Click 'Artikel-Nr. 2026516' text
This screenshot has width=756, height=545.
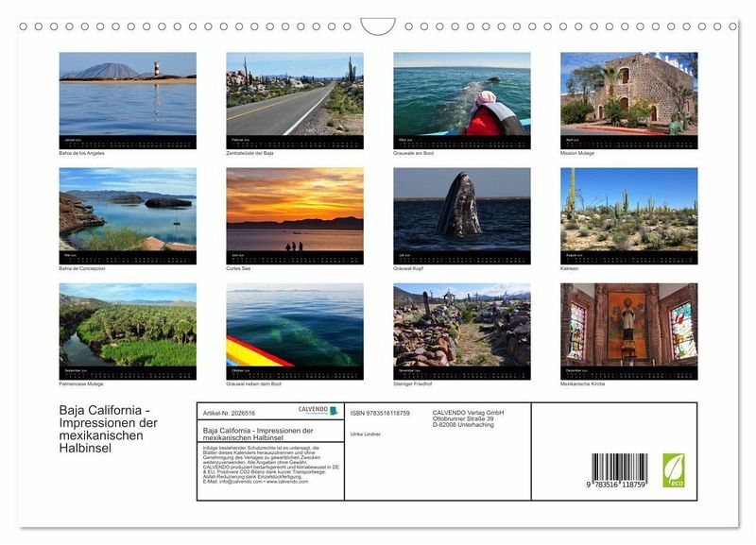[x=229, y=414]
